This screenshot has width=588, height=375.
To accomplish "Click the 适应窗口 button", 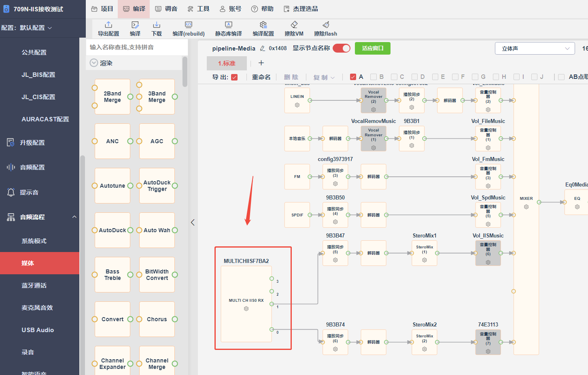I will pyautogui.click(x=373, y=48).
